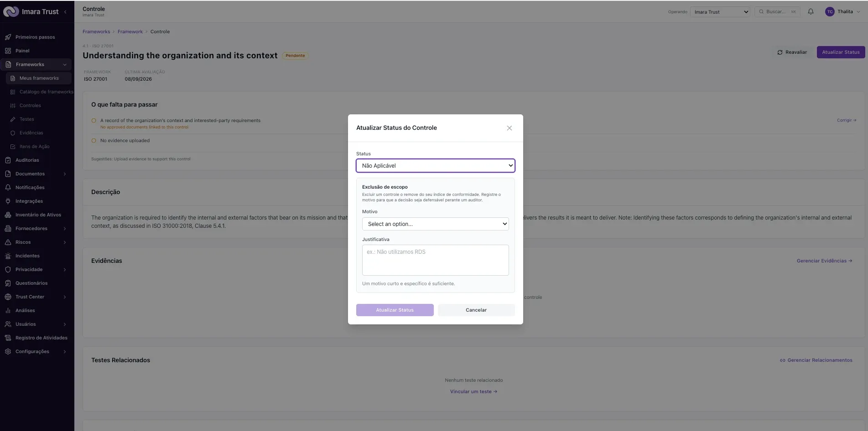The width and height of the screenshot is (868, 431).
Task: Click the Painel dashboard icon
Action: tap(8, 51)
